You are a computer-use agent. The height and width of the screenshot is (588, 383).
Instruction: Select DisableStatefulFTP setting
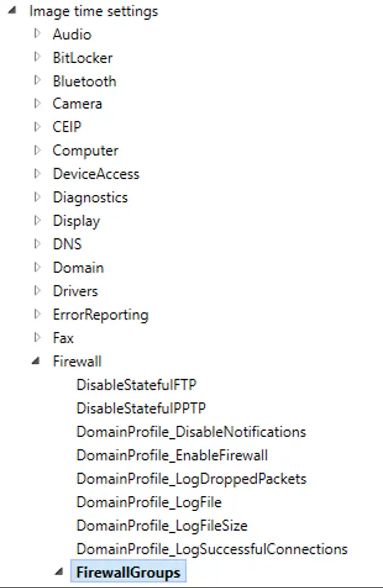[137, 385]
